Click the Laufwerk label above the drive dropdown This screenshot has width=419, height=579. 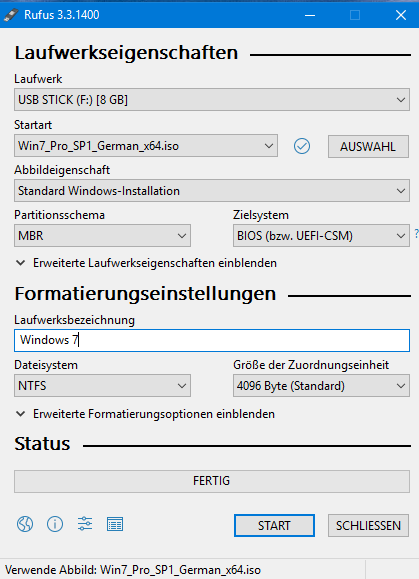click(x=38, y=79)
